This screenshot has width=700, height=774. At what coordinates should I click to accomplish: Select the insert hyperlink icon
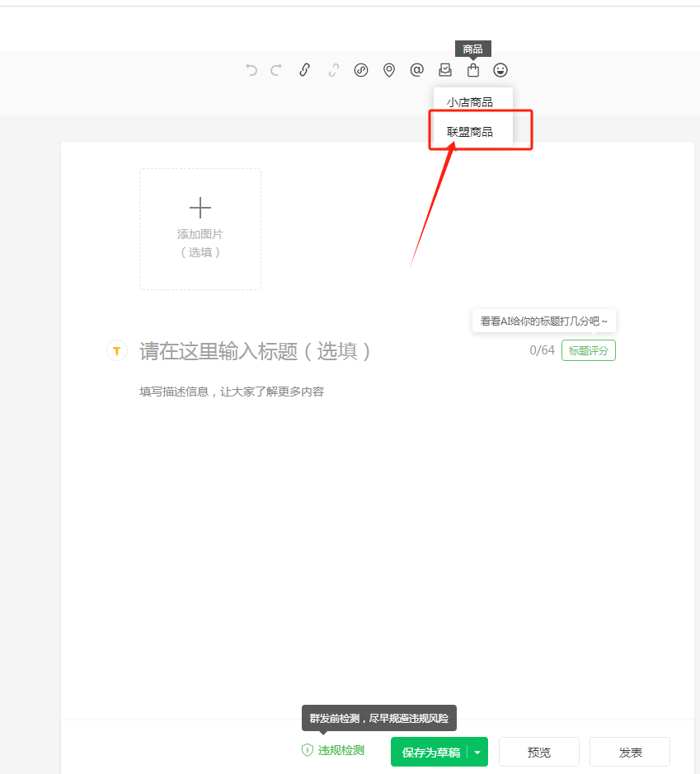pos(304,70)
